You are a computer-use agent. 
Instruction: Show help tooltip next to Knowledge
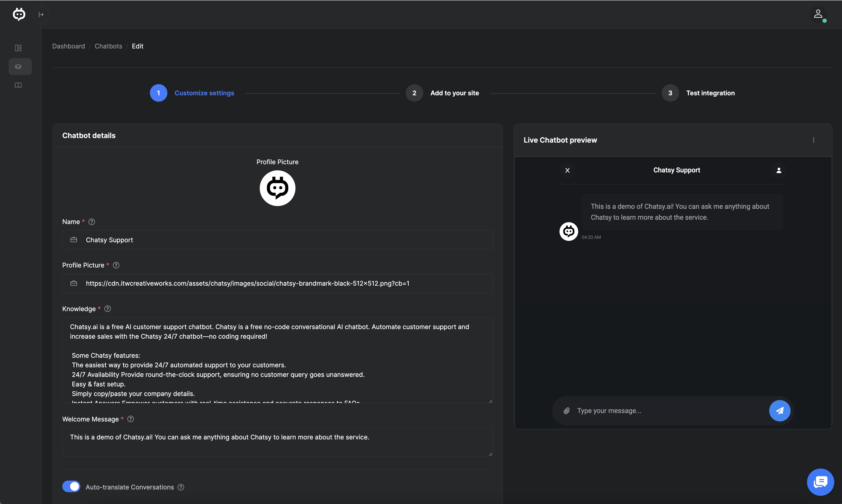(108, 309)
